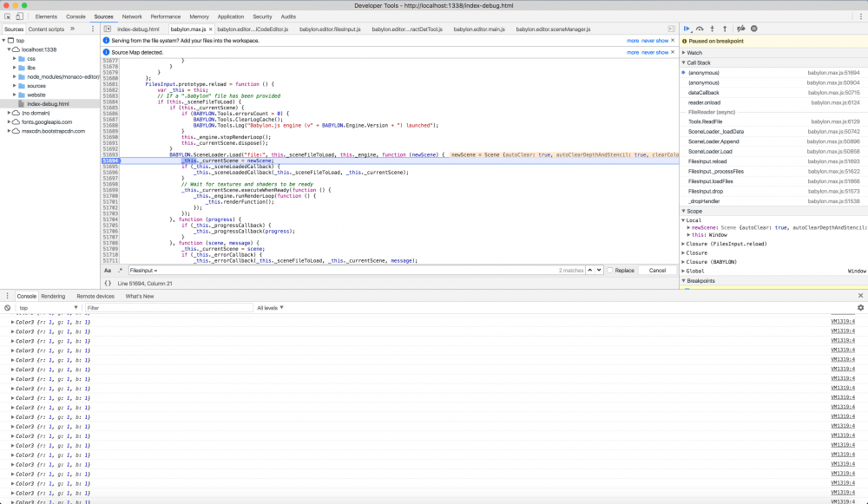Step into next function call
868x504 pixels.
tap(713, 29)
